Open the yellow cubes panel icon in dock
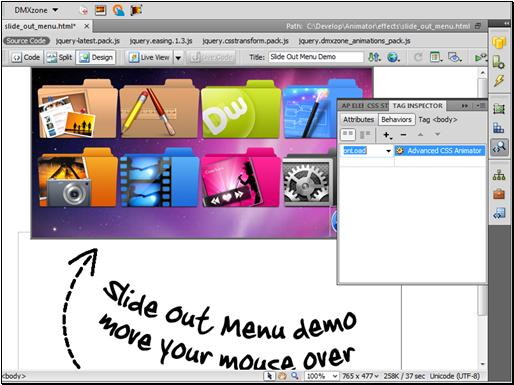Viewport: 514px width, 385px height. (x=499, y=43)
